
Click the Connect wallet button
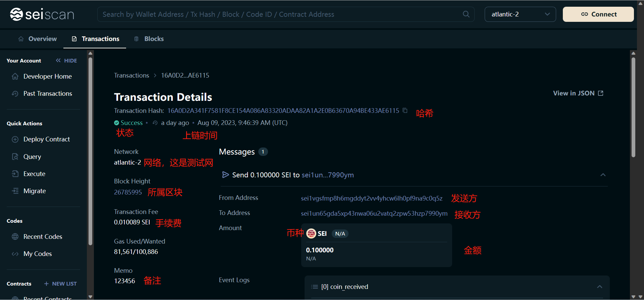(x=598, y=14)
